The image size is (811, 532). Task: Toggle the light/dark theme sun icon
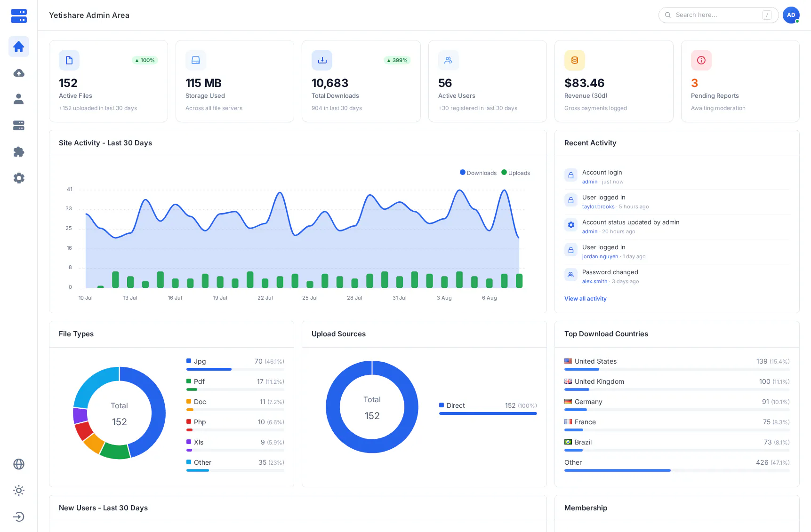pyautogui.click(x=19, y=491)
